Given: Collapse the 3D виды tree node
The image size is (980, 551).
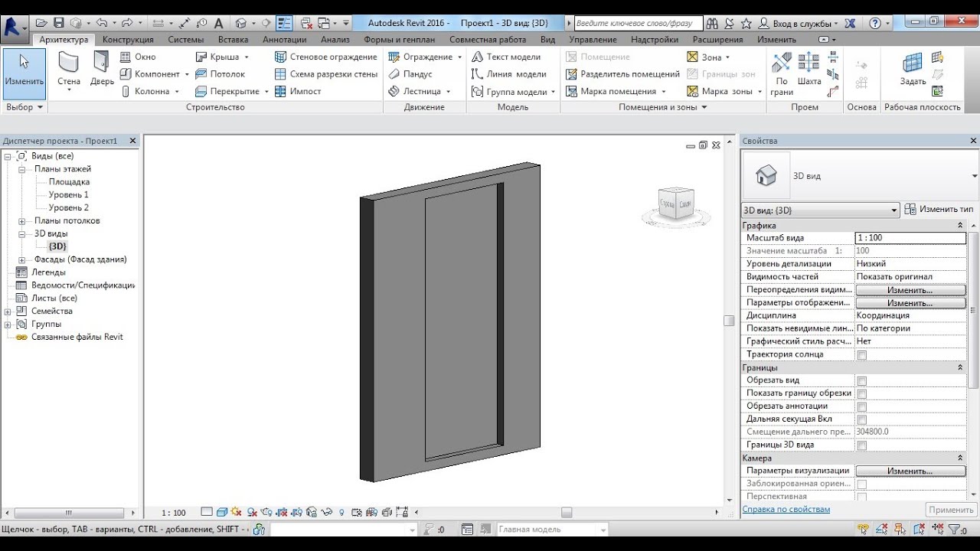Looking at the screenshot, I should (22, 234).
